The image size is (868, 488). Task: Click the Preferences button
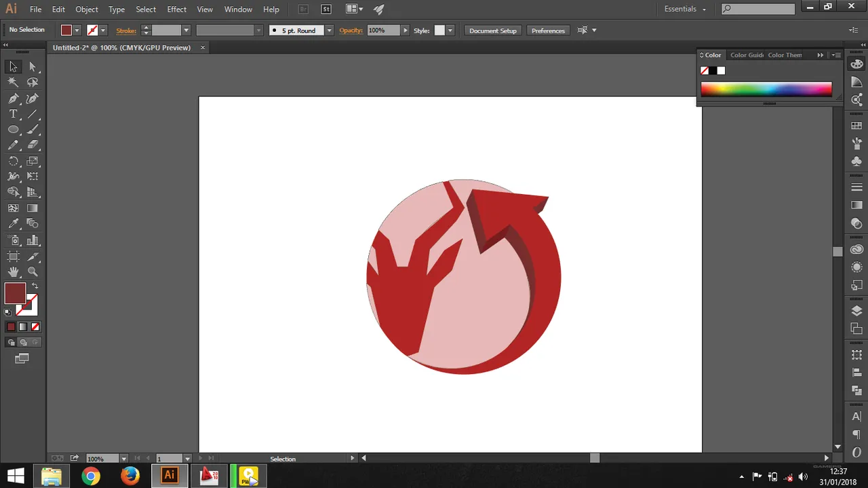(x=548, y=31)
